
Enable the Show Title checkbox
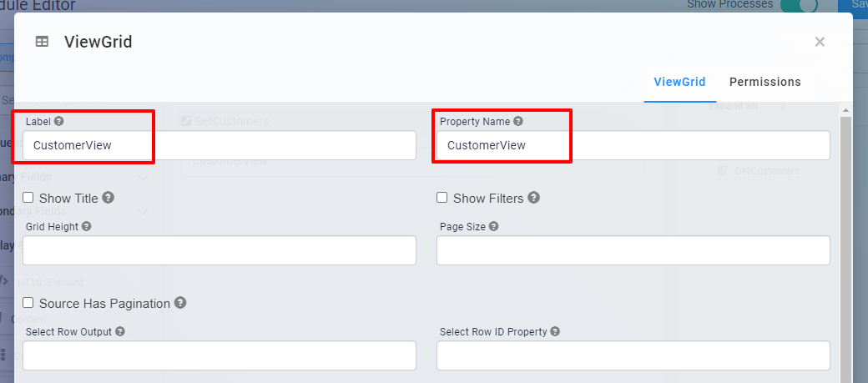(28, 198)
